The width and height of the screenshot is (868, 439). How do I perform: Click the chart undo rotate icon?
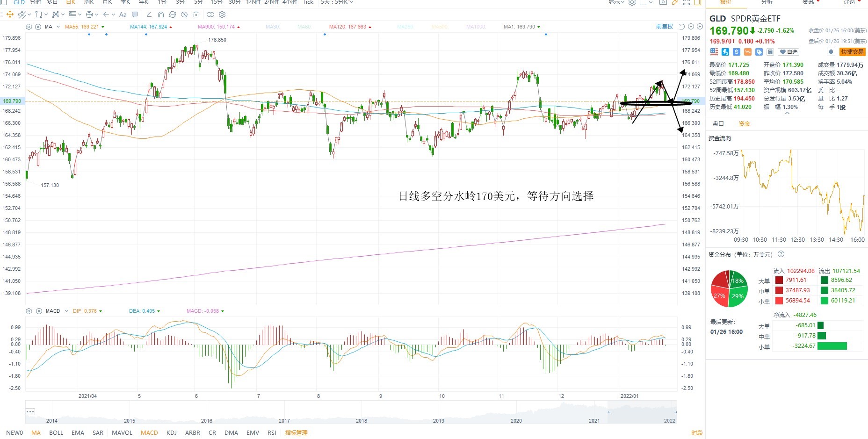tap(682, 27)
